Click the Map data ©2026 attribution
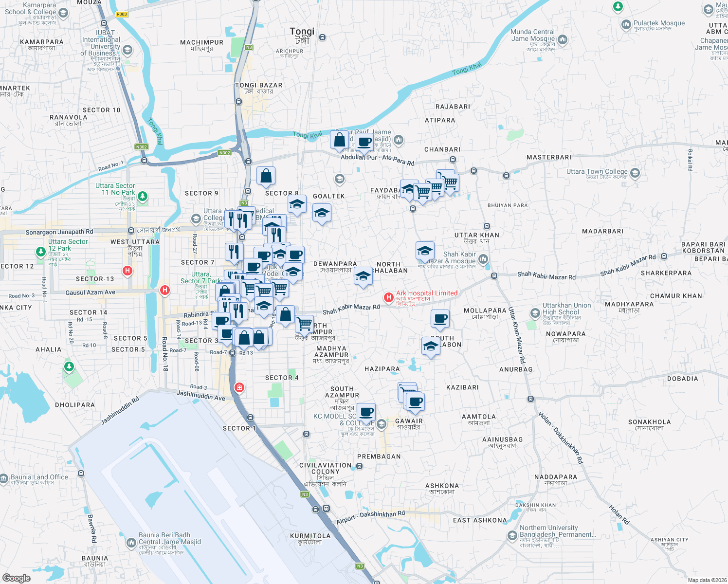728x584 pixels. pyautogui.click(x=707, y=580)
